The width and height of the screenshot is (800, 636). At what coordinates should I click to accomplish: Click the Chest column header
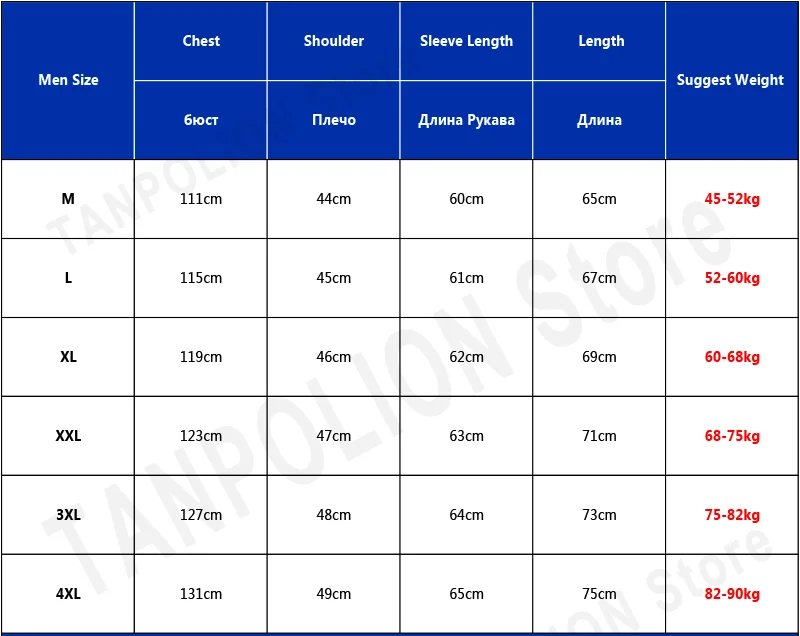[x=201, y=41]
